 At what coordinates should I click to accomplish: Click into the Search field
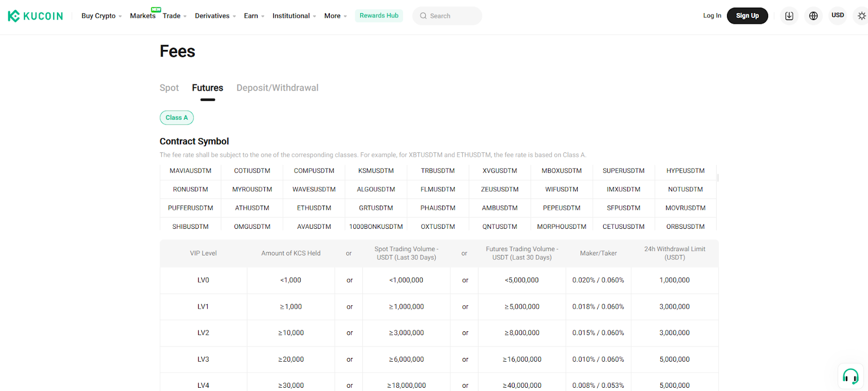(x=447, y=16)
